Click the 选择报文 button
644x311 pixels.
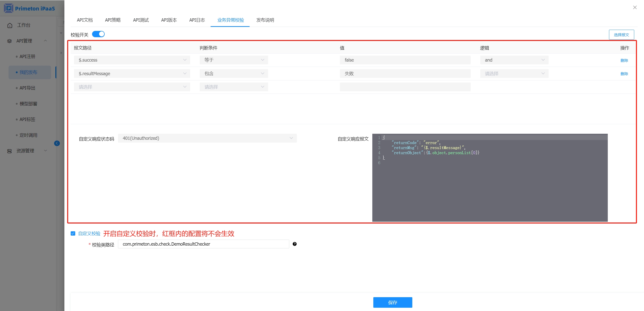(x=621, y=35)
